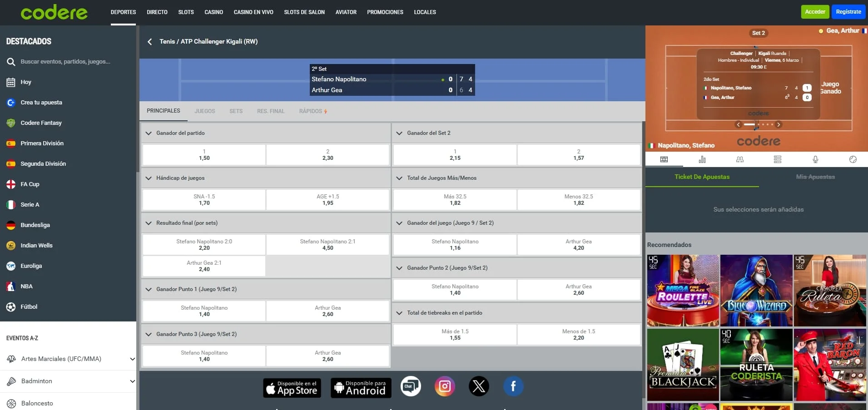Click the Fútbol soccer ball icon

pos(11,307)
